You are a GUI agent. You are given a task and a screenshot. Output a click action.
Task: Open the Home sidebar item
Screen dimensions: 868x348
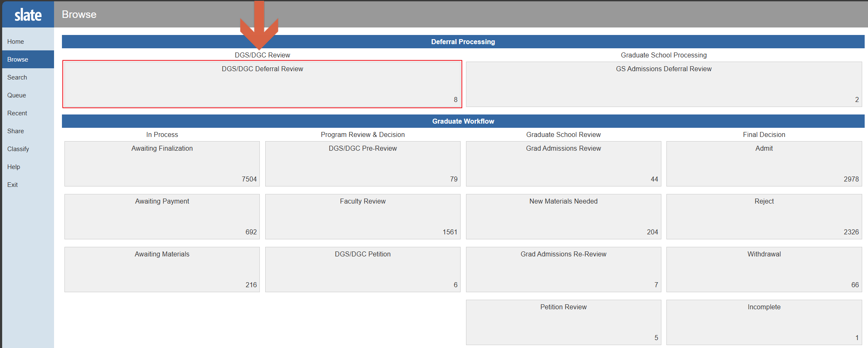(16, 42)
